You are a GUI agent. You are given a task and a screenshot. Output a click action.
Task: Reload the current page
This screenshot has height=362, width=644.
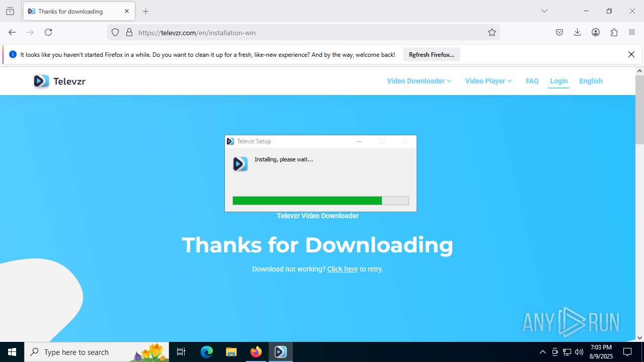tap(48, 32)
